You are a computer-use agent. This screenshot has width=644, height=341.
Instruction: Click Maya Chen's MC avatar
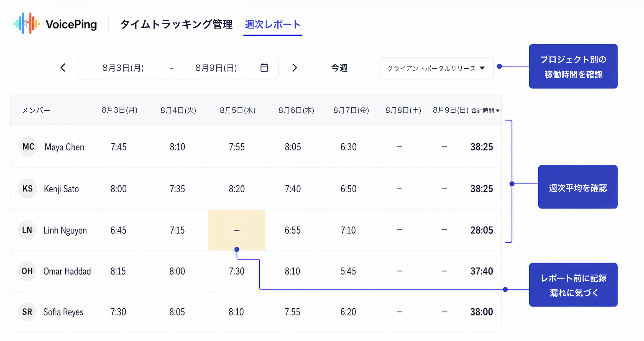pyautogui.click(x=28, y=147)
